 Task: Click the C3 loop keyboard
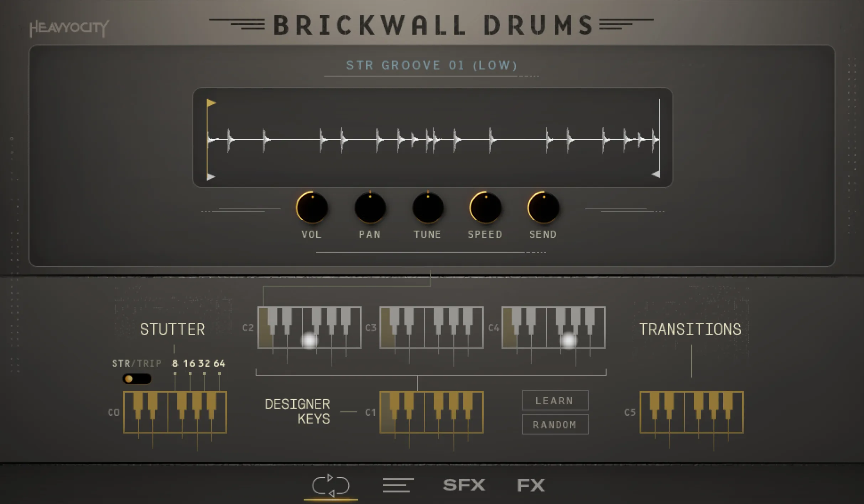[431, 327]
